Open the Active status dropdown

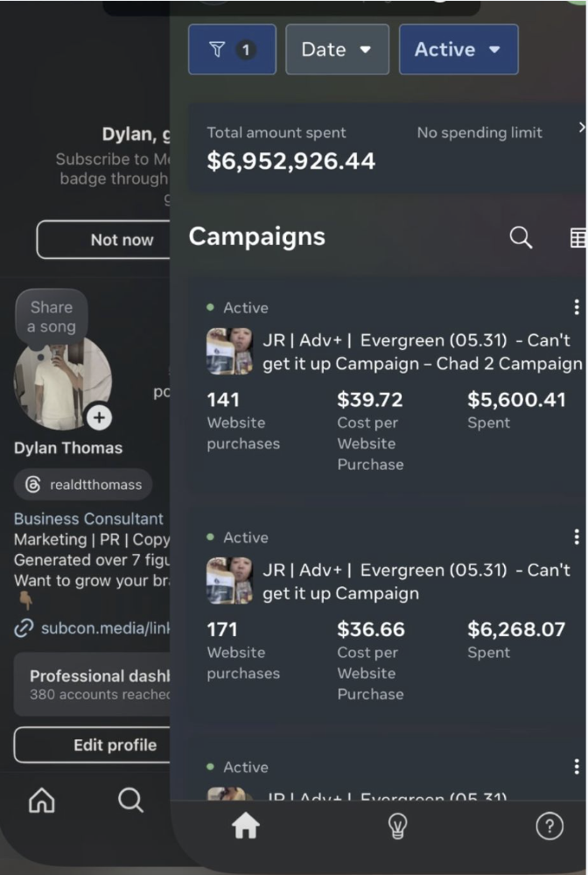tap(458, 49)
